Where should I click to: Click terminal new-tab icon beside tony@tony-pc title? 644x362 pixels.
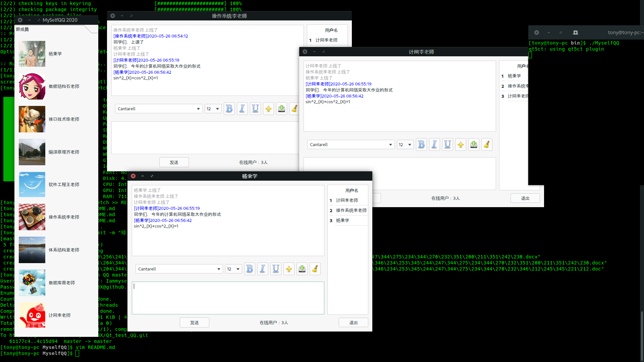[576, 33]
